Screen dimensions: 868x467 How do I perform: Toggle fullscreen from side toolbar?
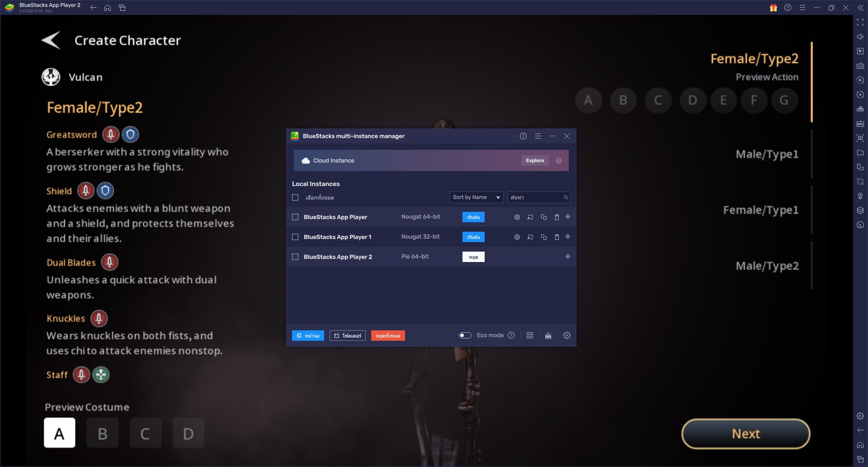[860, 22]
